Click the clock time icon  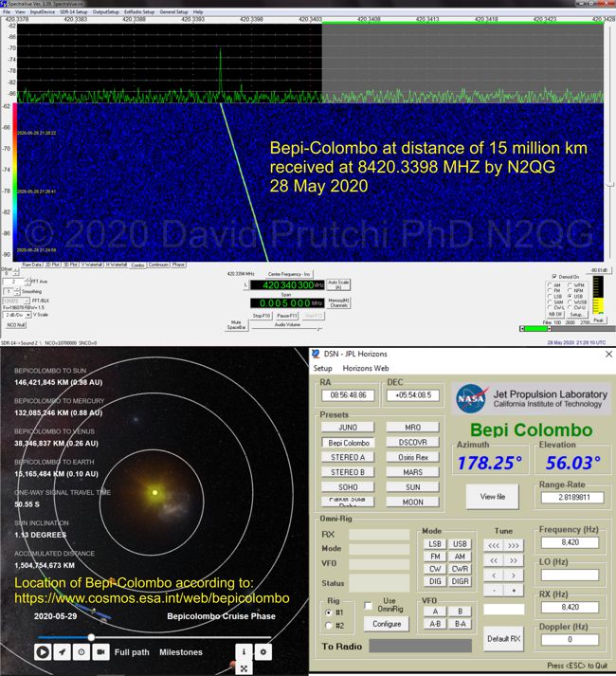[x=82, y=652]
